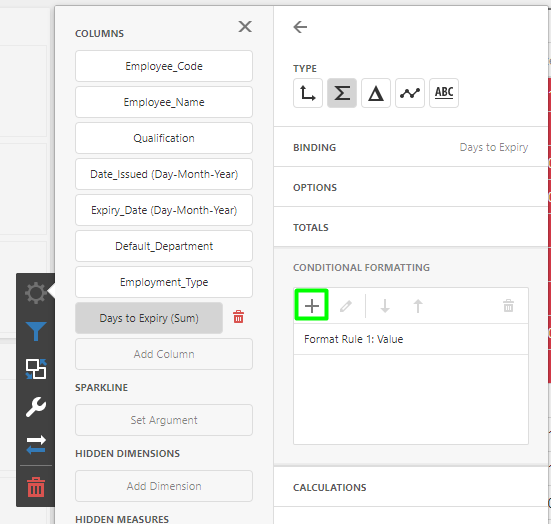Close the Columns panel with the X
551x524 pixels.
245,26
